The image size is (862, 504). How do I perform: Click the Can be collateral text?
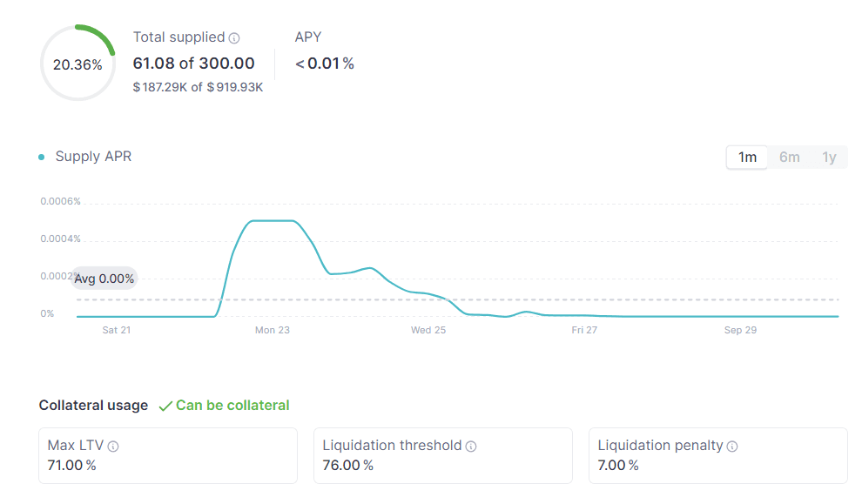click(232, 406)
